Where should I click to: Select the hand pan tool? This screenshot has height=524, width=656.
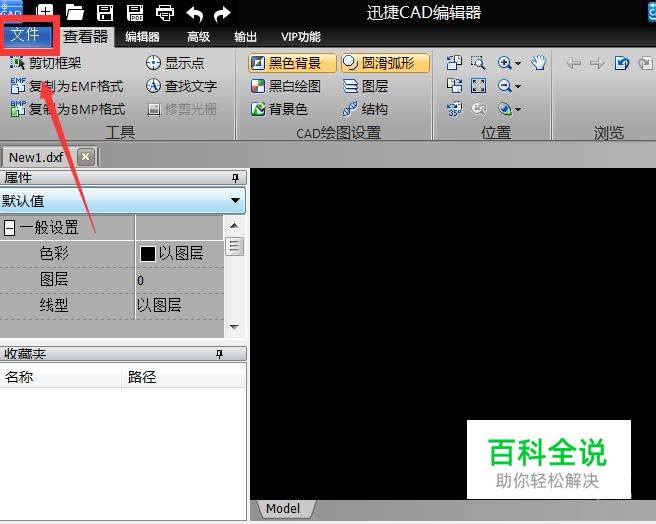pos(539,63)
